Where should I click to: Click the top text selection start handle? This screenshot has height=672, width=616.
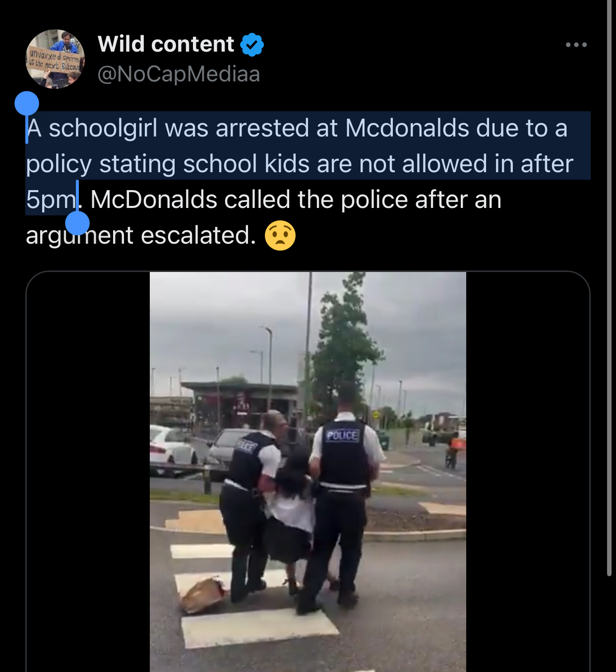click(x=27, y=104)
